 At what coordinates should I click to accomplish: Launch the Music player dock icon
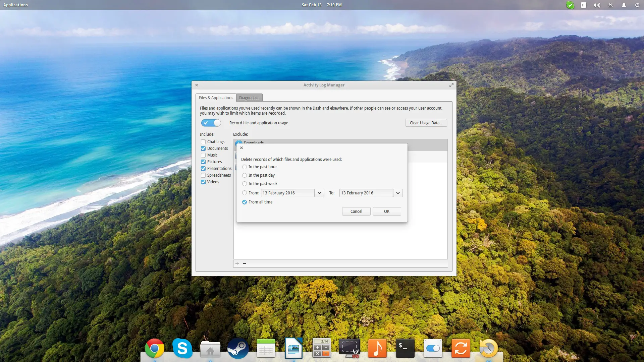point(377,348)
